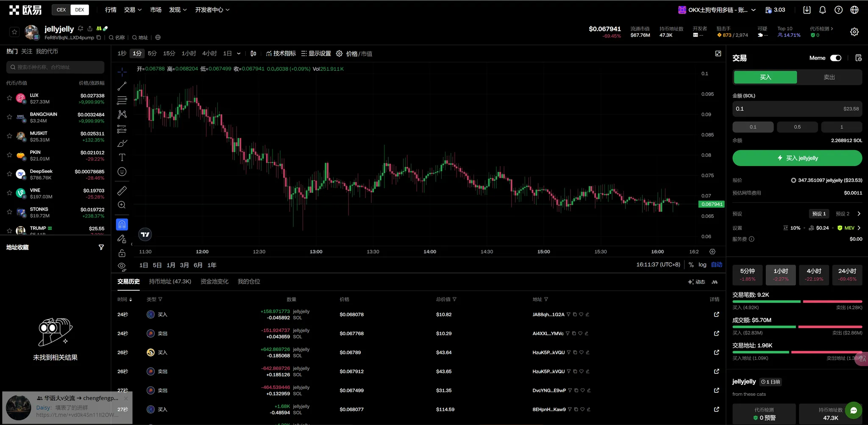This screenshot has height=425, width=868.
Task: Toggle percent scale on chart
Action: [691, 265]
